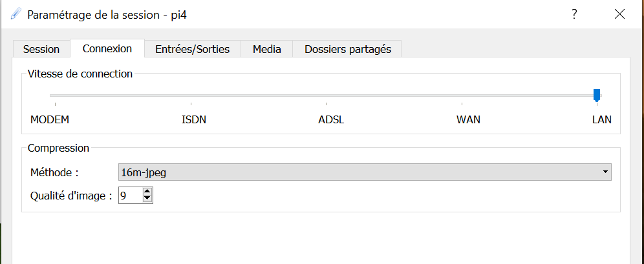Expand the Méthode list with its arrow
Image resolution: width=644 pixels, height=264 pixels.
605,172
